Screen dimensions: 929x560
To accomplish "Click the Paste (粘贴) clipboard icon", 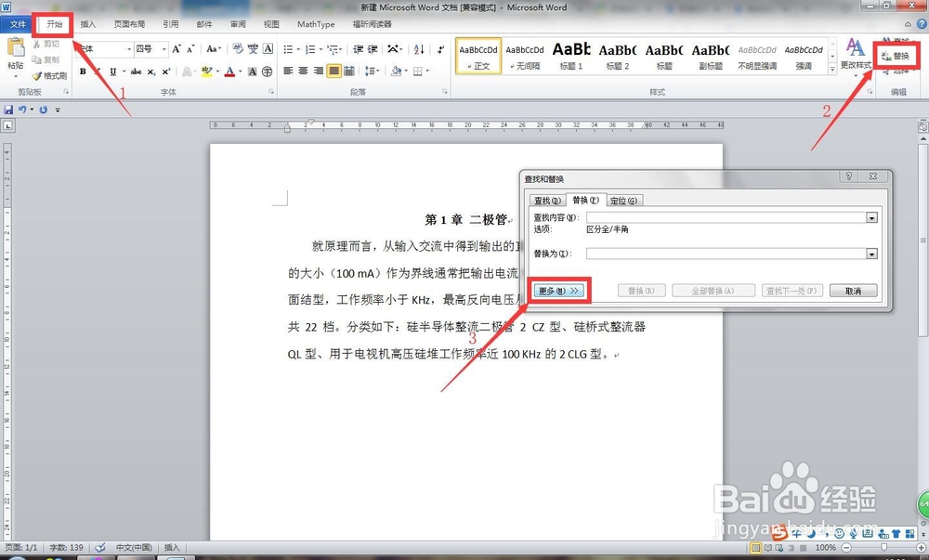I will pos(16,48).
